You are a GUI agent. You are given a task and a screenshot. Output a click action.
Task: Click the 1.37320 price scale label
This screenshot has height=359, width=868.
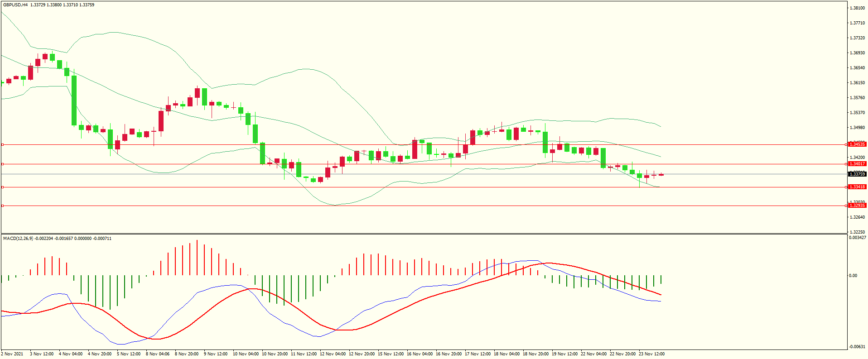pyautogui.click(x=857, y=38)
